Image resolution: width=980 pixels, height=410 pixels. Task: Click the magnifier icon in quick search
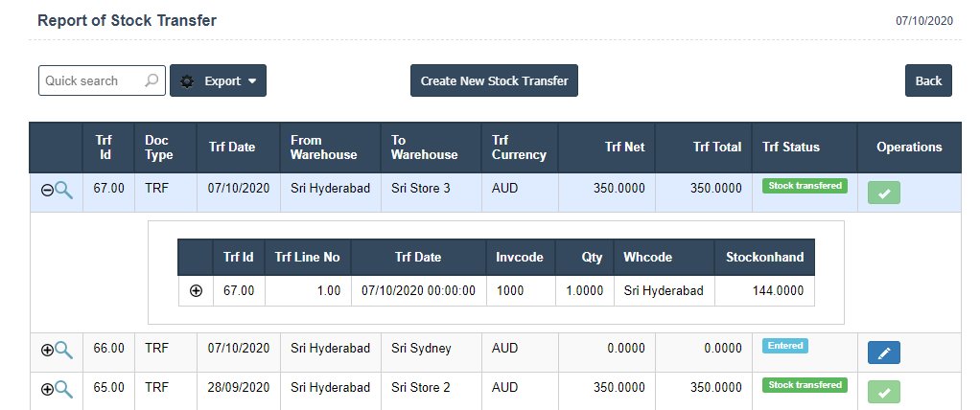coord(152,81)
